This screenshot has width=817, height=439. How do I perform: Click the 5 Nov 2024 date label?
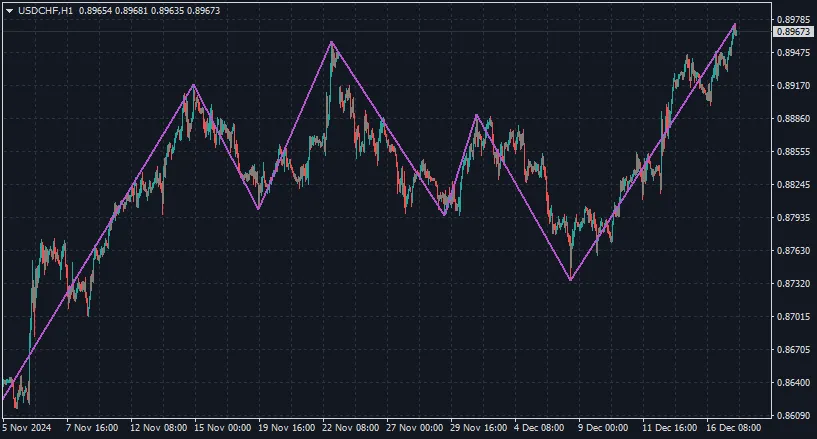pos(28,427)
